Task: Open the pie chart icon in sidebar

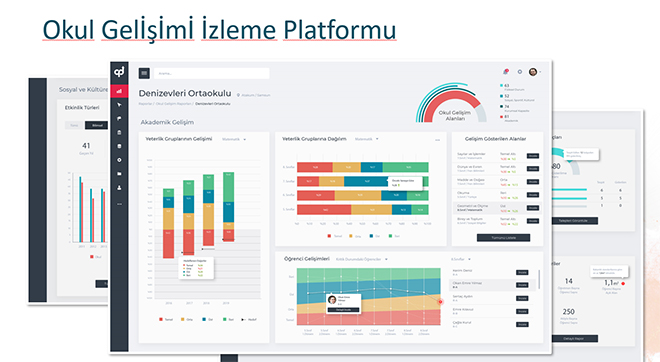Action: tap(119, 119)
